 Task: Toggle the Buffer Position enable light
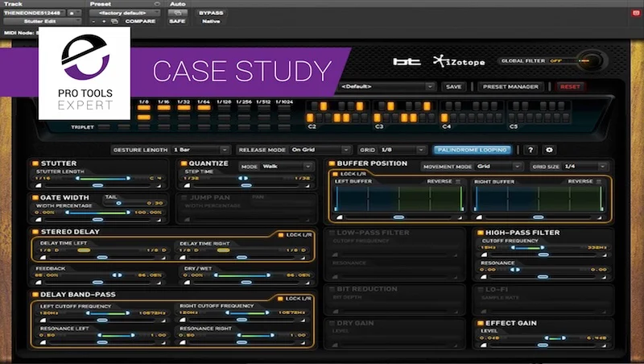click(332, 163)
